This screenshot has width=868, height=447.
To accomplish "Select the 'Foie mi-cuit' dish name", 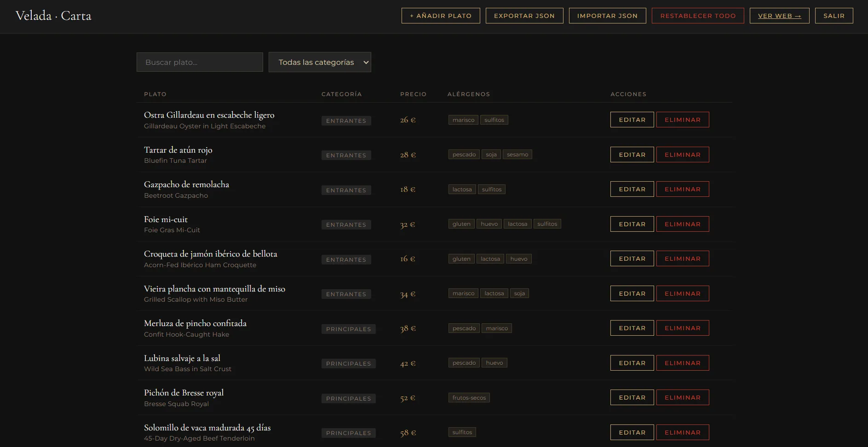I will (166, 219).
